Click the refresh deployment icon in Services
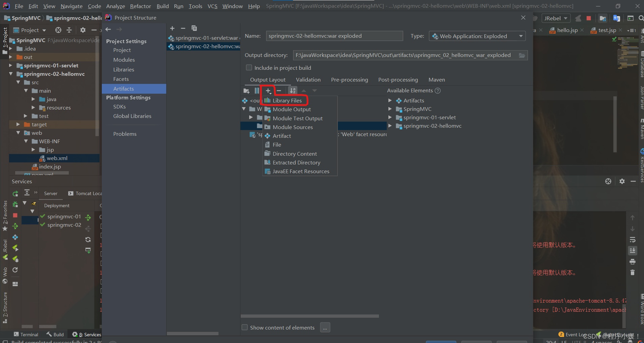Viewport: 644px width, 343px height. (88, 240)
